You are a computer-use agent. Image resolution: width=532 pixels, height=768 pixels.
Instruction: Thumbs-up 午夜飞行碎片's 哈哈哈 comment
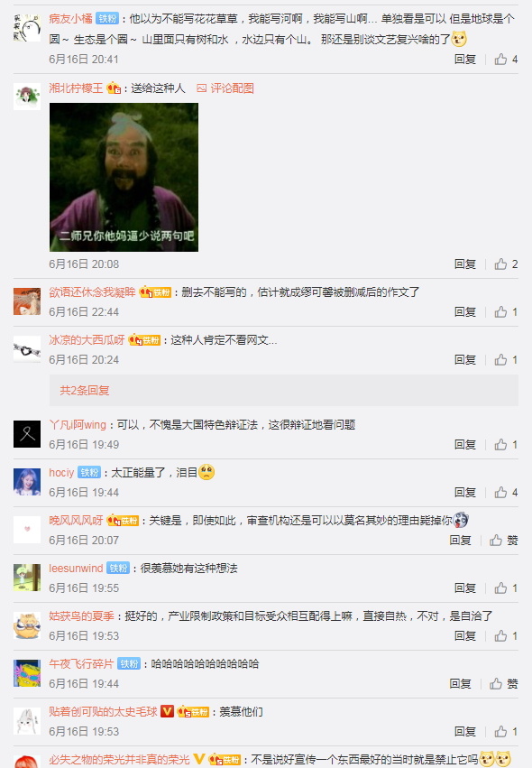pyautogui.click(x=504, y=684)
